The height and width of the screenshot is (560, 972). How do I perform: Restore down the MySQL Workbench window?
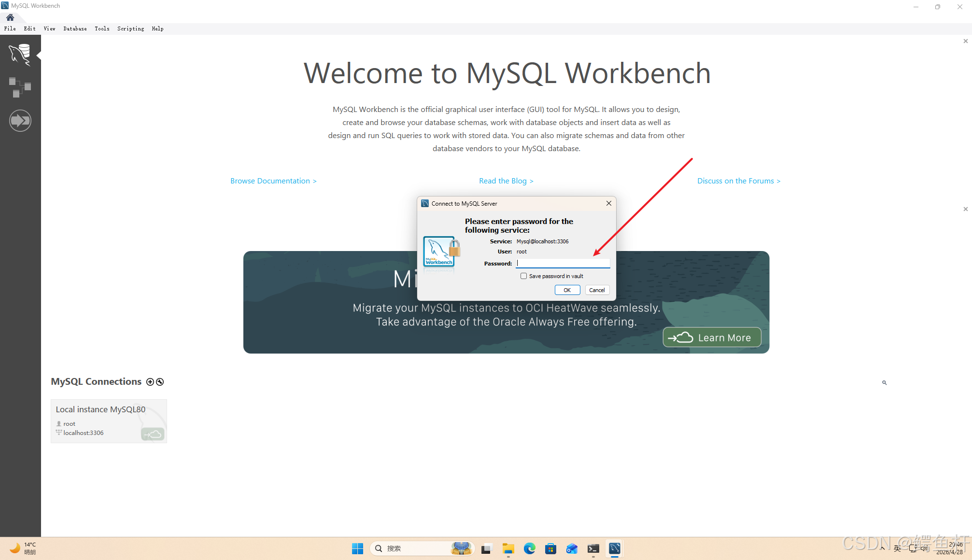coord(938,7)
